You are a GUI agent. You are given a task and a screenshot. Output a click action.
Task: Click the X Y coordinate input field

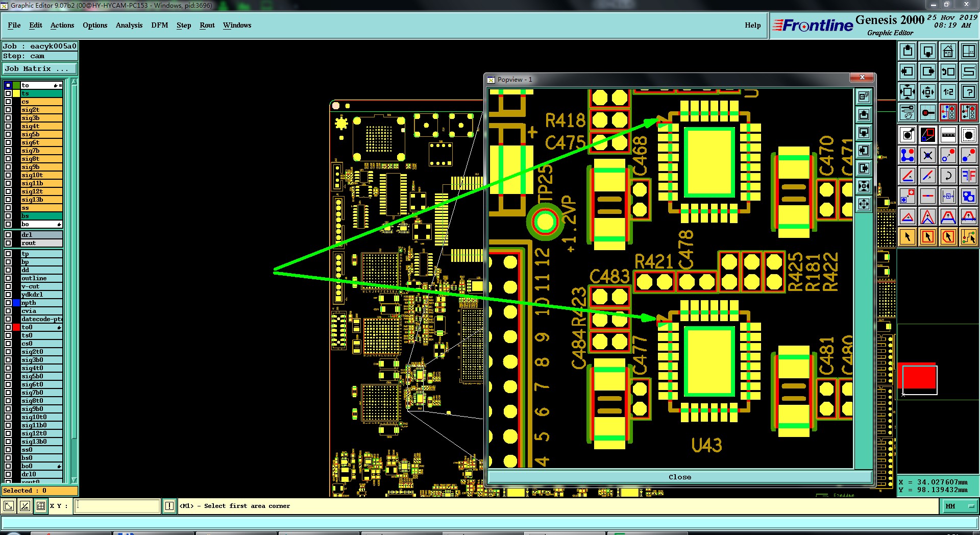(x=117, y=506)
